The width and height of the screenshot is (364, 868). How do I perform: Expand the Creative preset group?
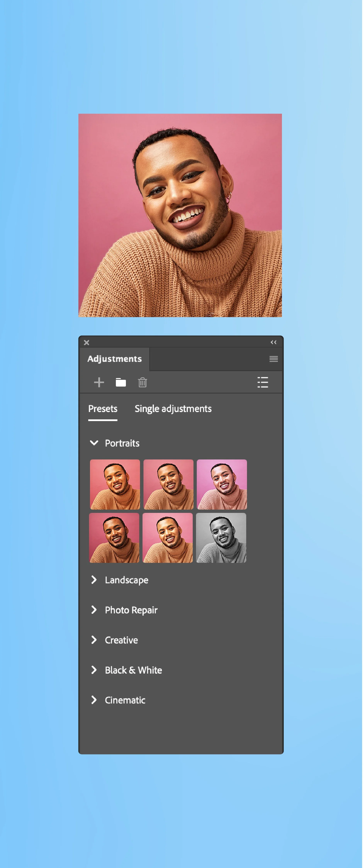point(94,640)
